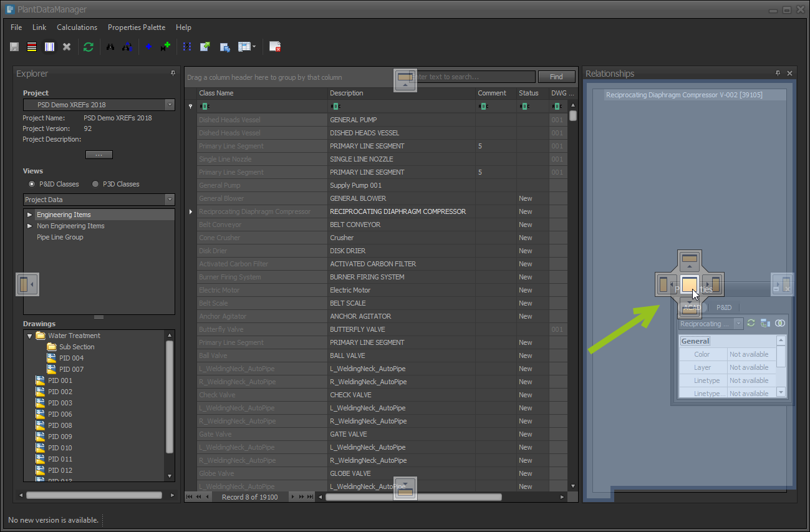Click the Find button
This screenshot has width=810, height=532.
pos(556,77)
